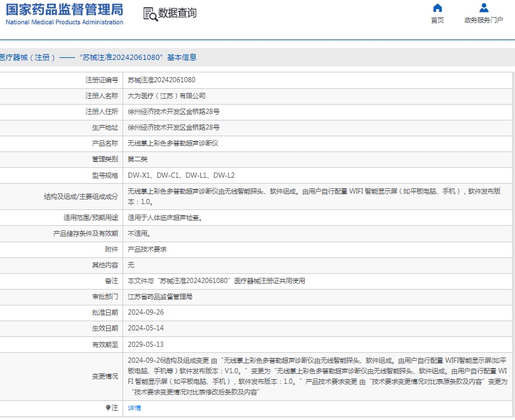Click the 结构及组成/主要组成成分 row label
Image resolution: width=515 pixels, height=420 pixels.
point(81,196)
